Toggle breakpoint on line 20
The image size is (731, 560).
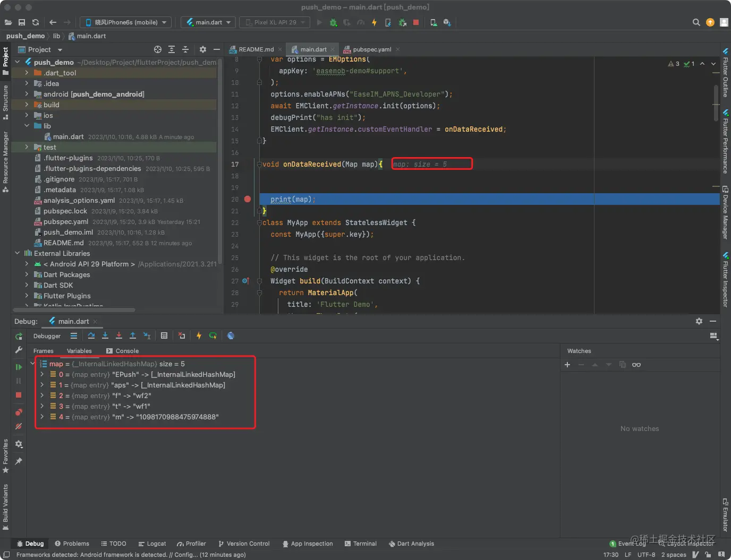pos(248,199)
